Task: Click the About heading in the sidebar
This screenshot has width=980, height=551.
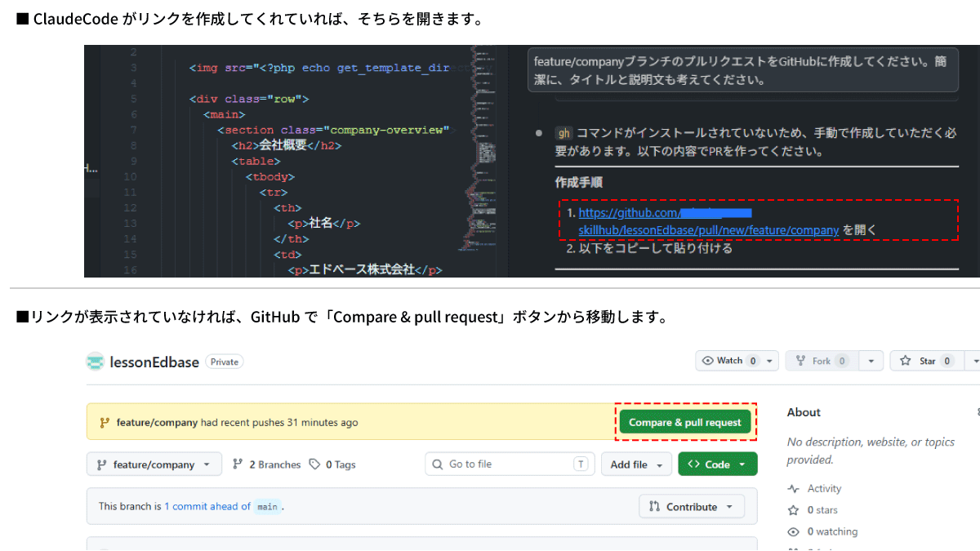Action: pos(804,412)
